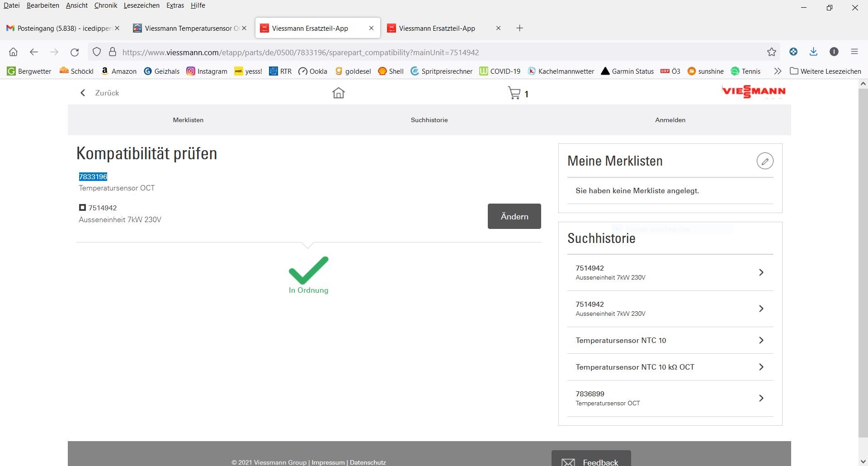Viewport: 868px width, 466px height.
Task: Open Suchhistorie navigation item
Action: click(x=429, y=120)
